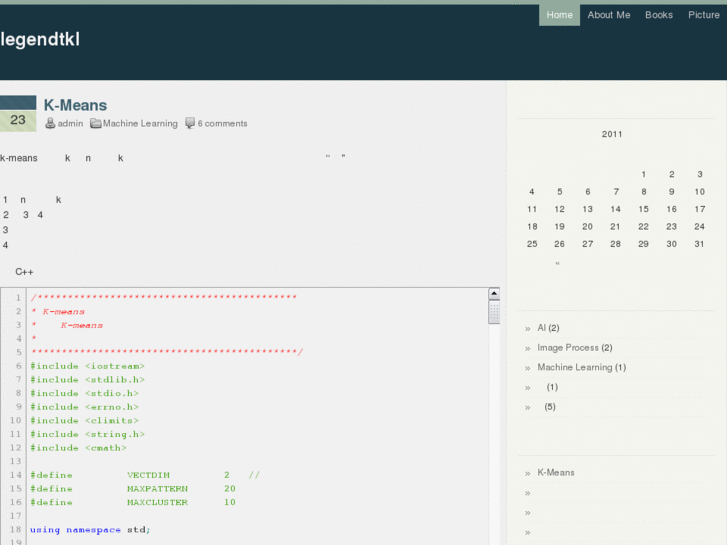The height and width of the screenshot is (545, 727).
Task: Open the K-Means post title
Action: pos(75,105)
